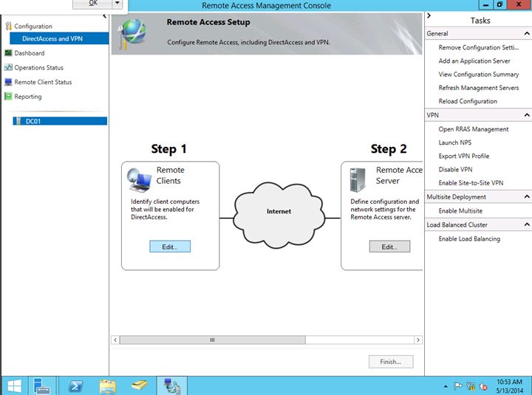The height and width of the screenshot is (395, 532).
Task: Click the Remote Access Setup globe icon
Action: [x=133, y=33]
